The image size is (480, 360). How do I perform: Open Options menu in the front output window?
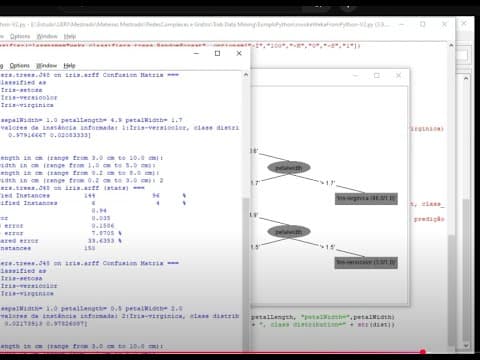[x=20, y=65]
